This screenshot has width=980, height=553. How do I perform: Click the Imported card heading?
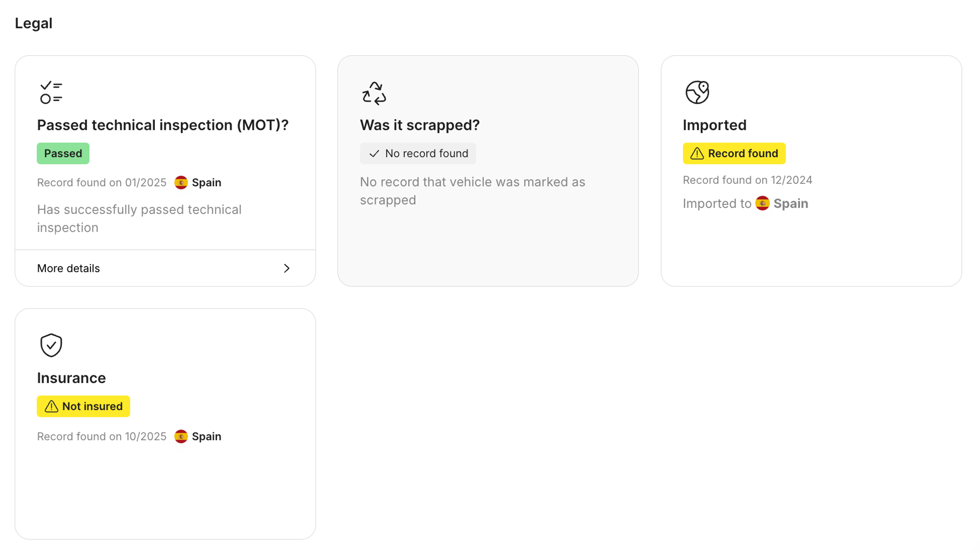point(715,125)
